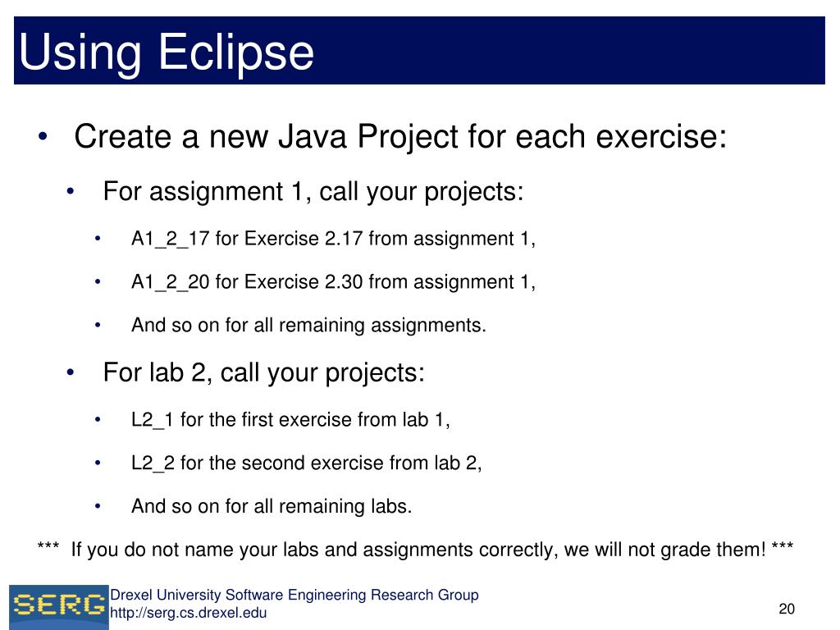This screenshot has height=630, width=840.
Task: Click the bullet beside For assignment 1
Action: pyautogui.click(x=71, y=192)
